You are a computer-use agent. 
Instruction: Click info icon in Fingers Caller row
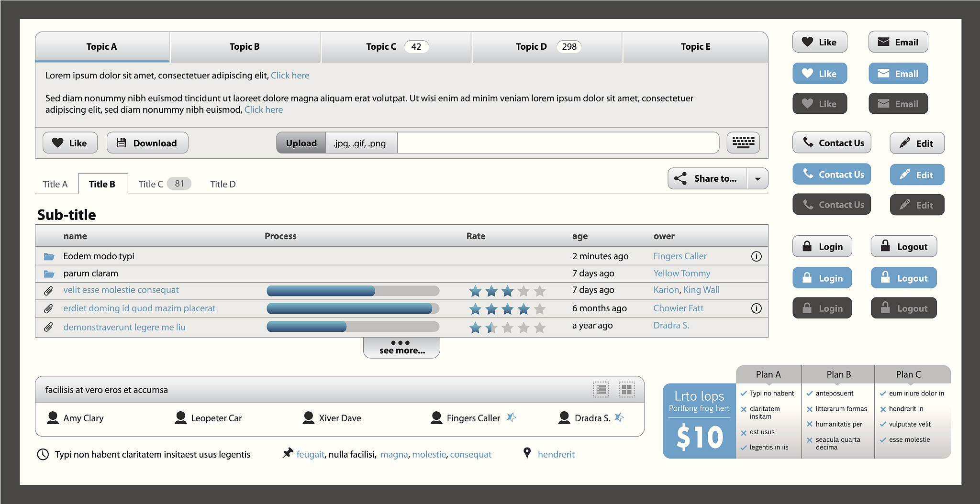point(756,256)
